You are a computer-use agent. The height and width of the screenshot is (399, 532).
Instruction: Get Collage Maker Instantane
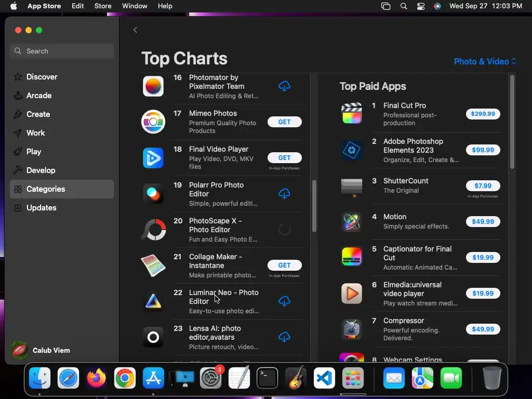(284, 265)
